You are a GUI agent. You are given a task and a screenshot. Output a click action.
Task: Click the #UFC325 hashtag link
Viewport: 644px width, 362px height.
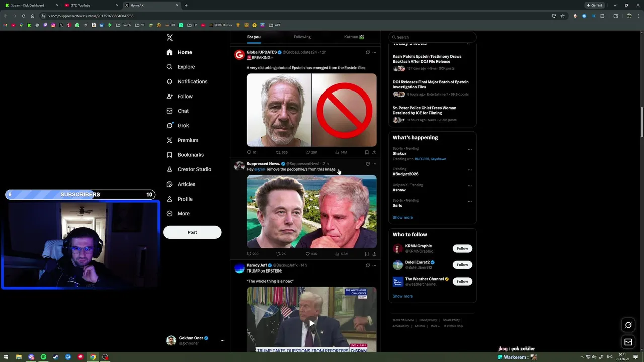(422, 159)
